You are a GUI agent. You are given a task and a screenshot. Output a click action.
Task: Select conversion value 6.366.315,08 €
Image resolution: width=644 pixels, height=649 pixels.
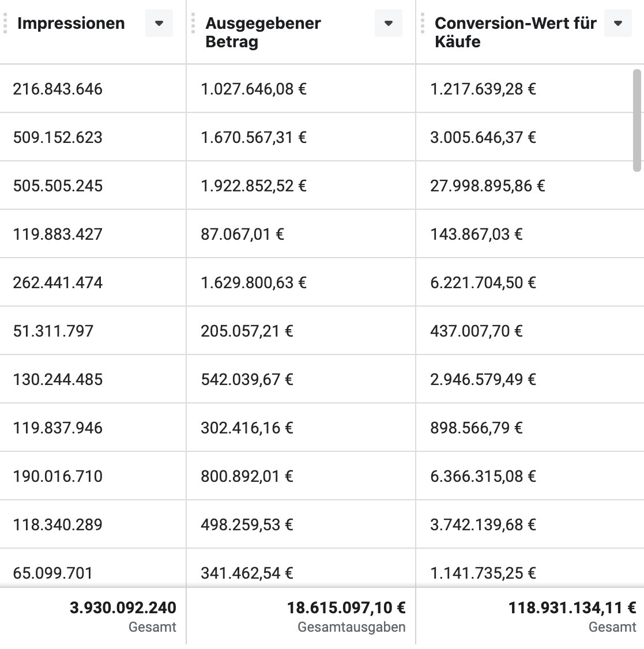tap(483, 477)
